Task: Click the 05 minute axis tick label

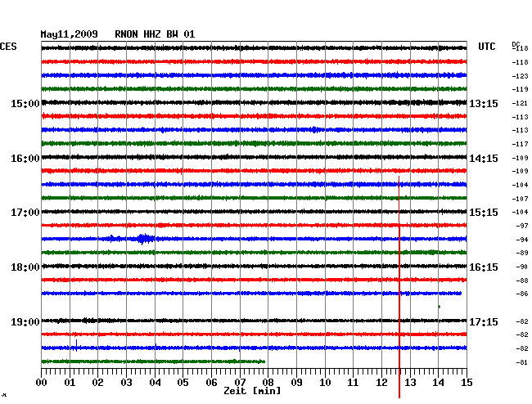Action: click(x=183, y=382)
